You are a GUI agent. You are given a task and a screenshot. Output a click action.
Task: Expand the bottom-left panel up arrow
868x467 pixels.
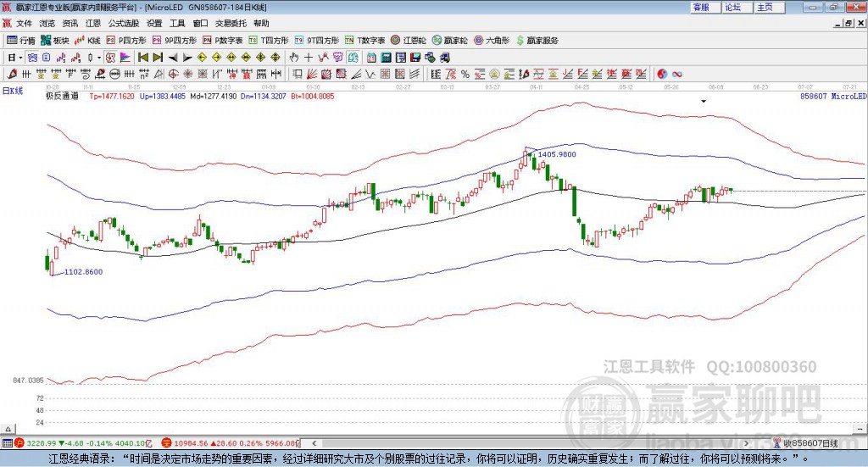click(8, 429)
